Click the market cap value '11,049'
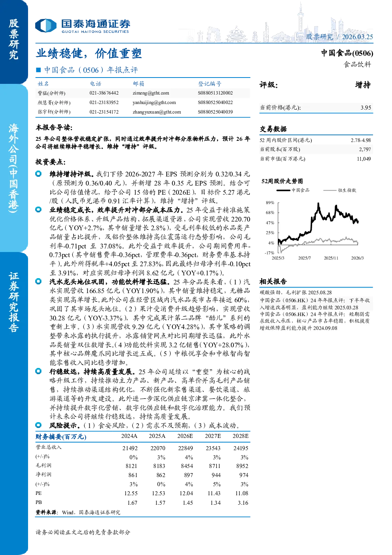The image size is (392, 555). (x=364, y=159)
